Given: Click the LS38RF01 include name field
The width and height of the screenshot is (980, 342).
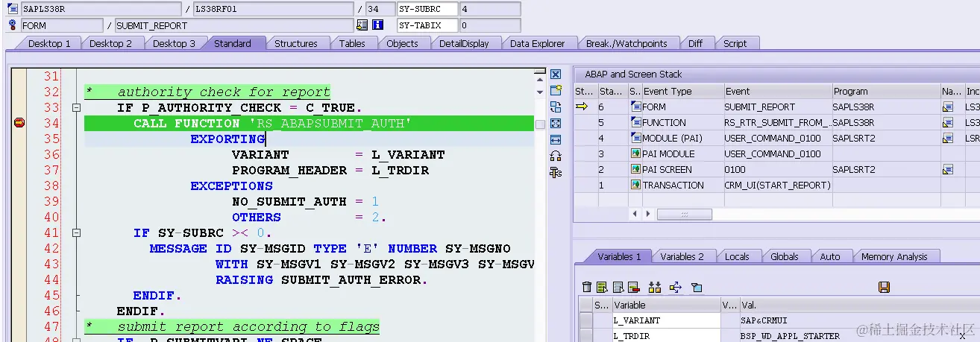Looking at the screenshot, I should point(274,9).
